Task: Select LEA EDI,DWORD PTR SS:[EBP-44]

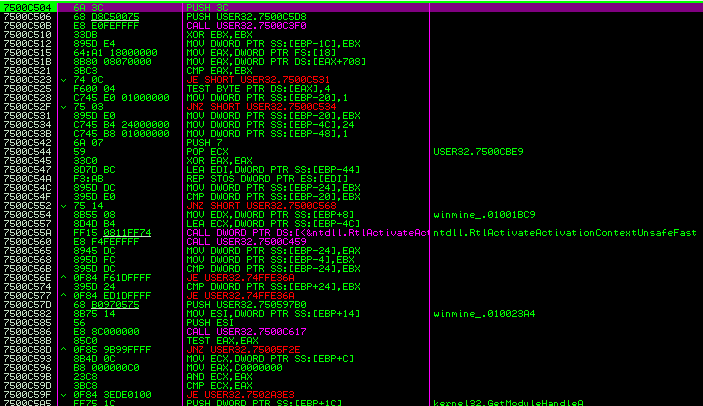Action: (x=273, y=169)
